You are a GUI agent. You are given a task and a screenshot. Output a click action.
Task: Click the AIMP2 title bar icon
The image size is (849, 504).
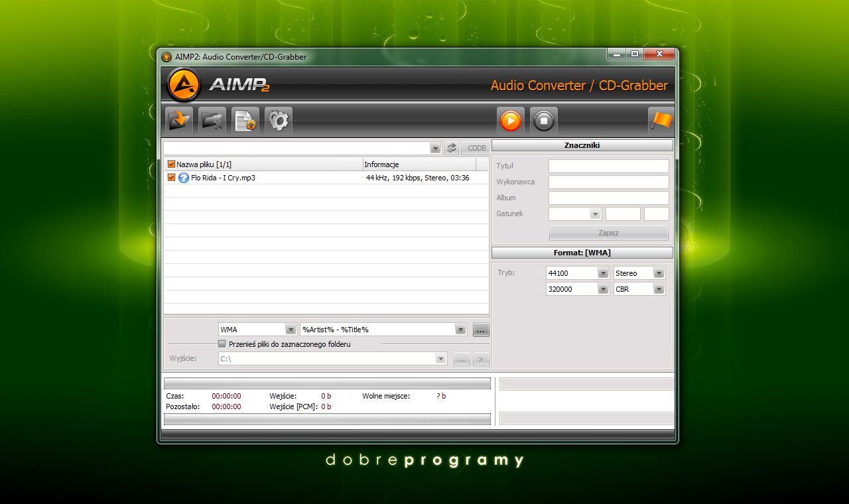pyautogui.click(x=166, y=56)
